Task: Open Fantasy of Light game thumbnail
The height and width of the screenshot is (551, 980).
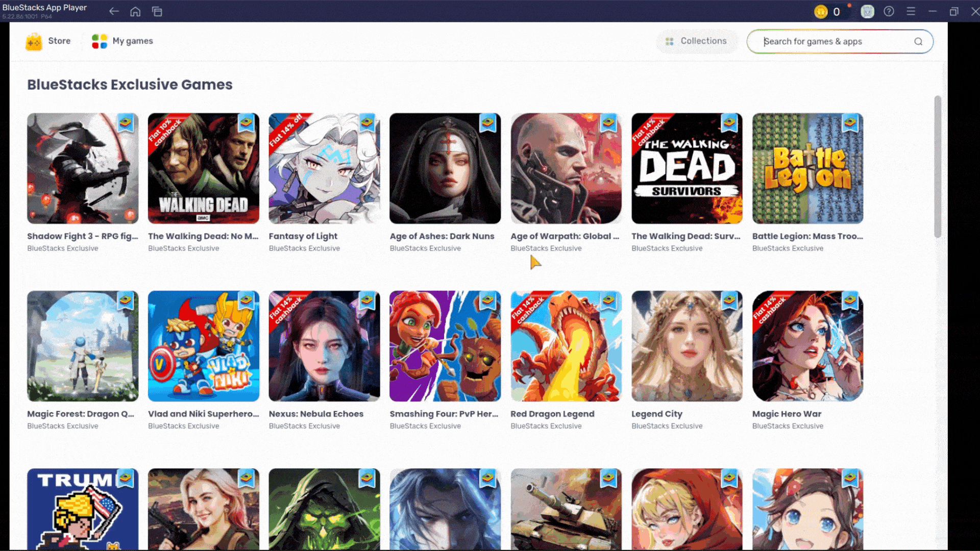Action: (325, 168)
